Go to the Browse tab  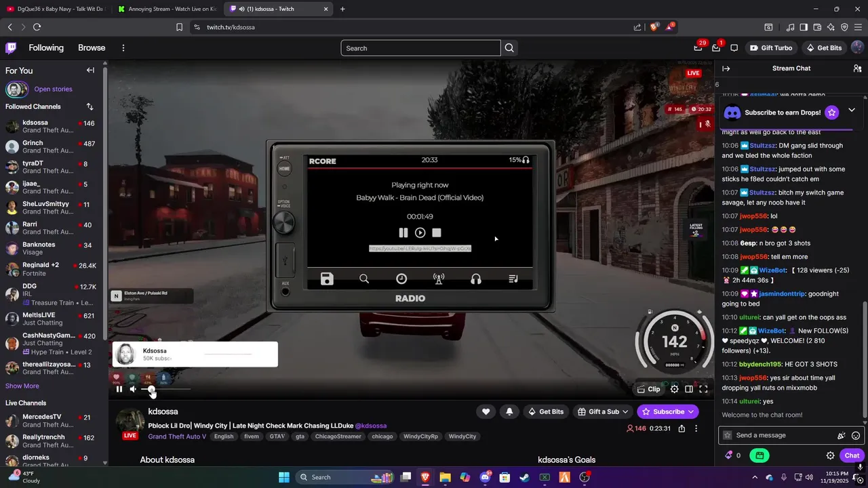pyautogui.click(x=92, y=48)
